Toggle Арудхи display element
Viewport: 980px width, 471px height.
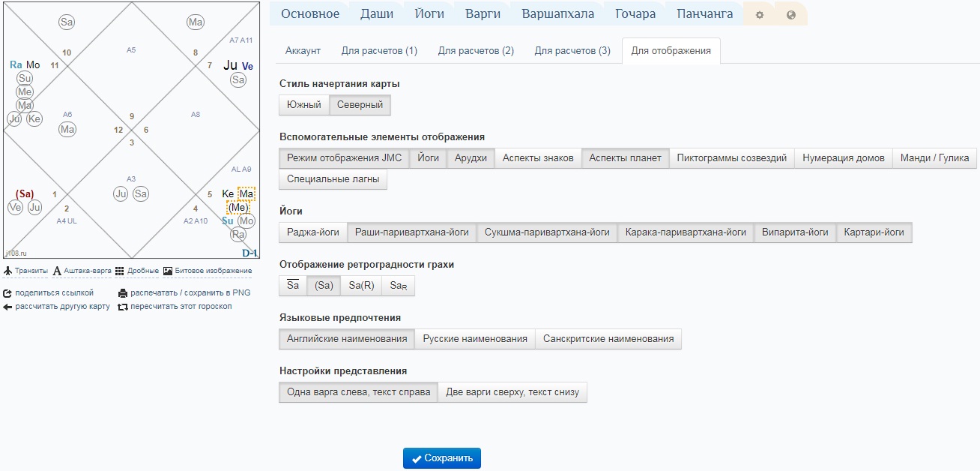click(471, 158)
